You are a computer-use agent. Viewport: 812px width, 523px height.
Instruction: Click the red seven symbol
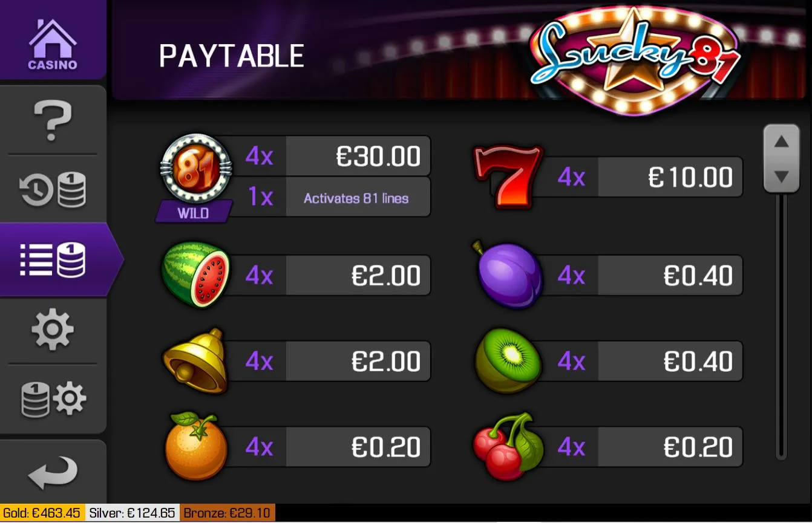pos(507,177)
